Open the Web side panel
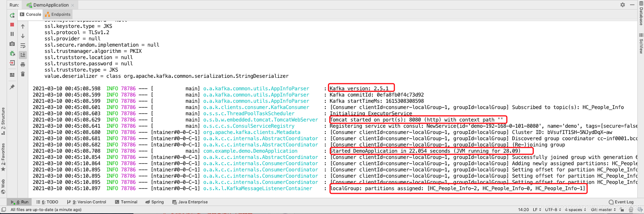This screenshot has width=644, height=214. point(3,186)
